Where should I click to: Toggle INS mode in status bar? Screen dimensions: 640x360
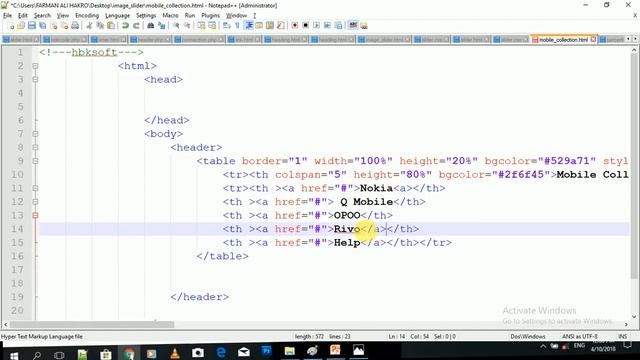[x=622, y=336]
